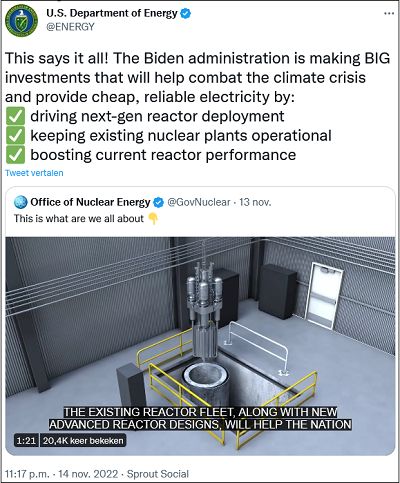Image resolution: width=400 pixels, height=483 pixels.
Task: Click the green check emoji beside next-gen reactor deployment
Action: [15, 116]
